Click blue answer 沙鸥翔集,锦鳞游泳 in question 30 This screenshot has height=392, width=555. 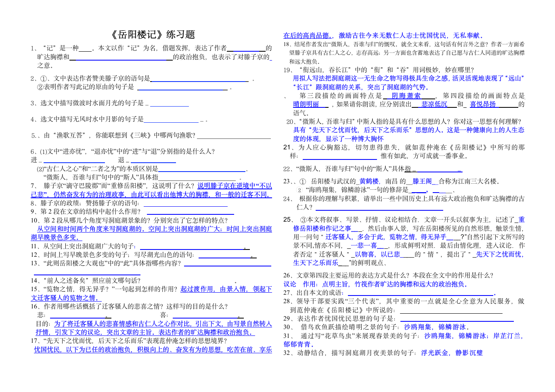[435, 327]
